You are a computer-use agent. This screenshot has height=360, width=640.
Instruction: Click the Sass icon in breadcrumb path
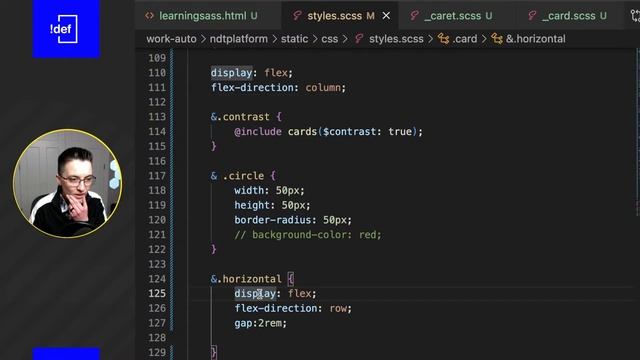359,39
